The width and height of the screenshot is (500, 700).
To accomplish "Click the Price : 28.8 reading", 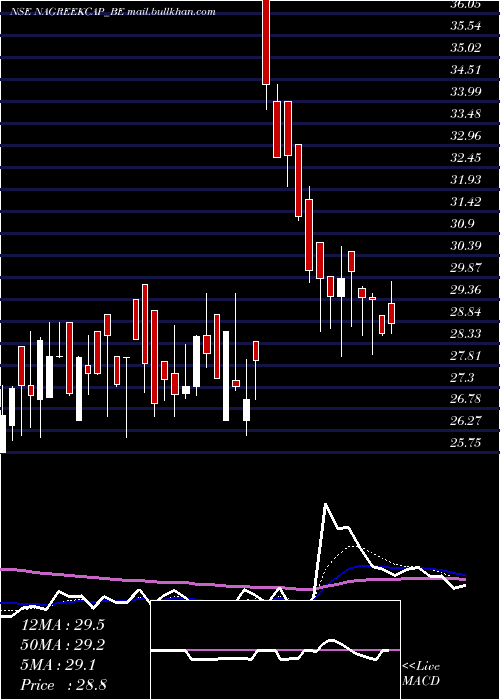I will 63,684.
